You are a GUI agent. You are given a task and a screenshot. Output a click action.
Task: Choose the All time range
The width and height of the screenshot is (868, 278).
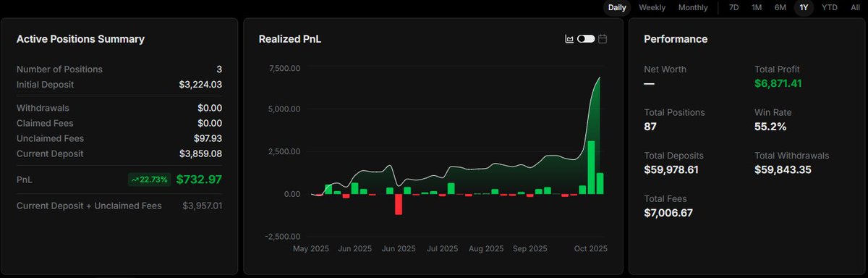click(856, 7)
